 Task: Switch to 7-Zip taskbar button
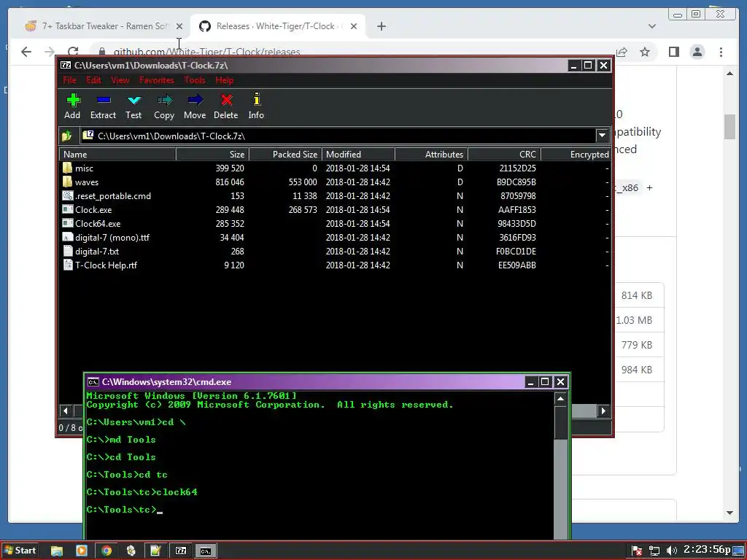(x=181, y=551)
